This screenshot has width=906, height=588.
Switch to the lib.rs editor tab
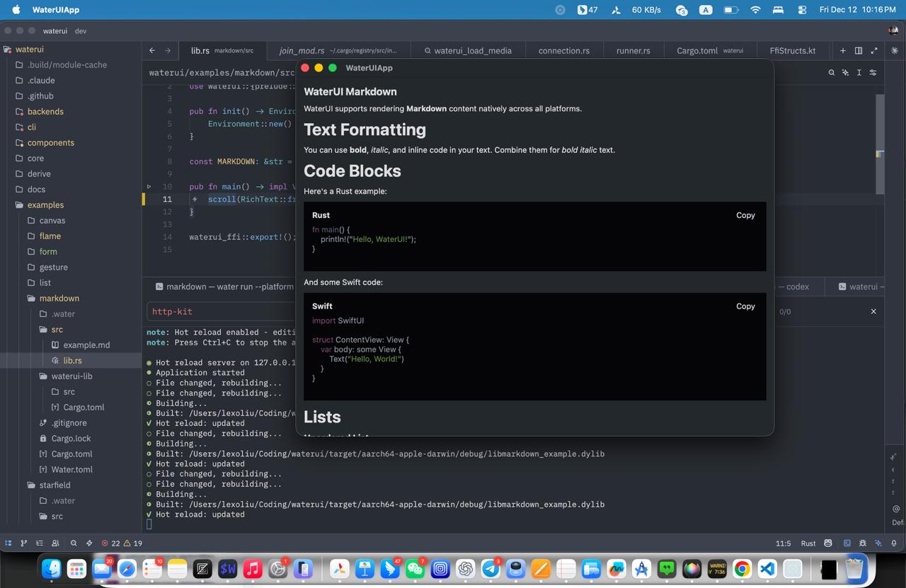click(222, 50)
